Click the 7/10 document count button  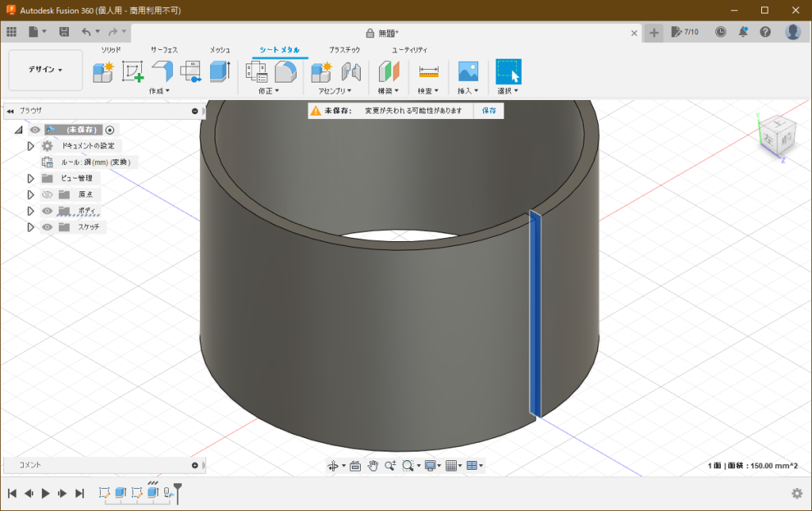point(684,32)
